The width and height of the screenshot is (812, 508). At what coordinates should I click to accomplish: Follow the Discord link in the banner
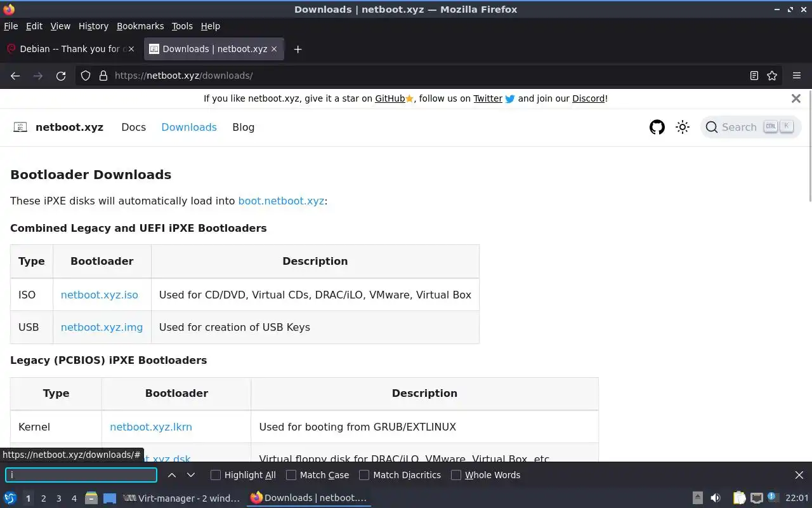pos(589,98)
